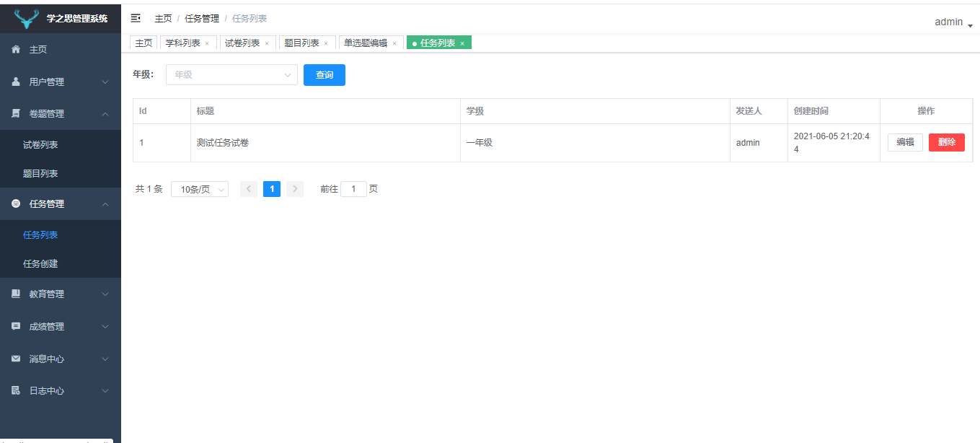Click the chat icon beside 成绩管理
This screenshot has width=980, height=443.
coord(16,326)
